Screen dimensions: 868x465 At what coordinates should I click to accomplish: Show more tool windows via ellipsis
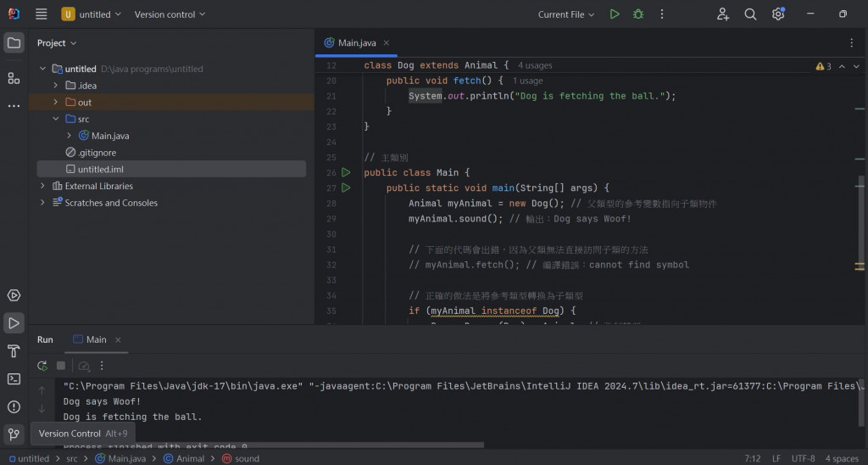pos(14,105)
